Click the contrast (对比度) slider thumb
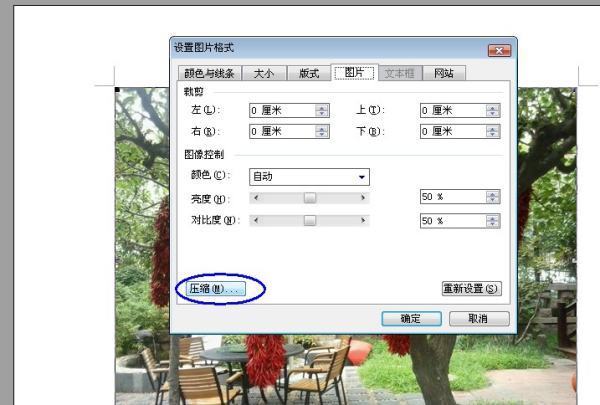The width and height of the screenshot is (600, 405). [x=309, y=220]
